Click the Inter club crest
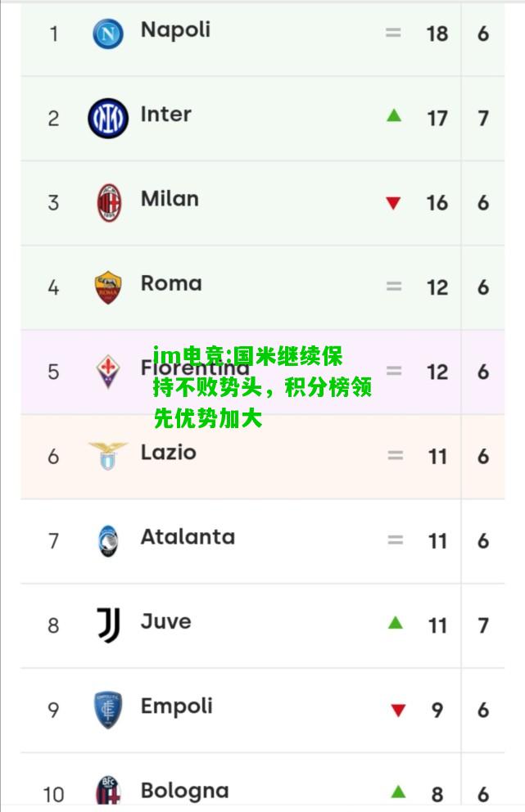Screen dimensions: 525x812 click(108, 118)
